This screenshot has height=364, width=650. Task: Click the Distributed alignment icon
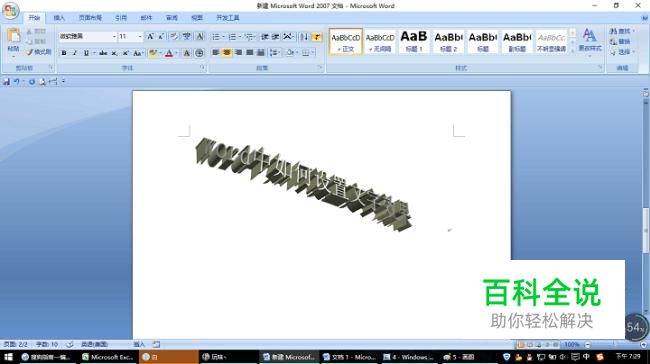[x=261, y=52]
